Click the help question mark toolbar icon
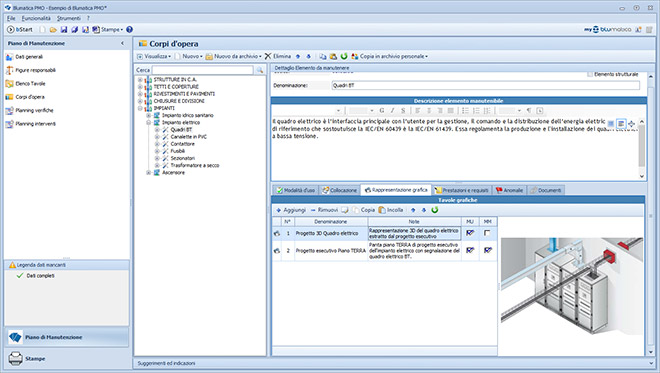The image size is (660, 373). 129,29
